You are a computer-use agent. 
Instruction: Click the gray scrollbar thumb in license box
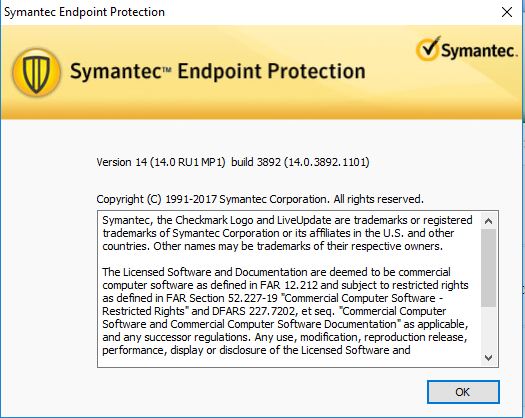(x=488, y=268)
